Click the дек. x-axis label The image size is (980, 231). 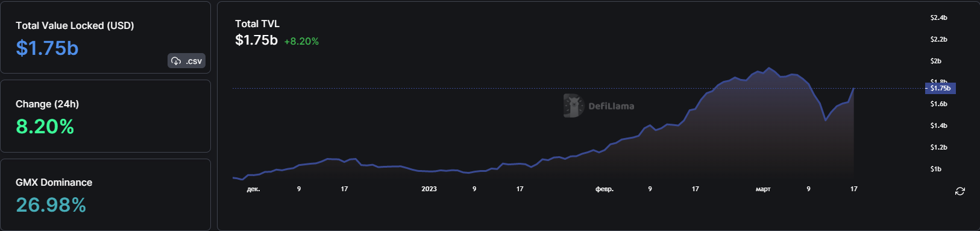(253, 189)
